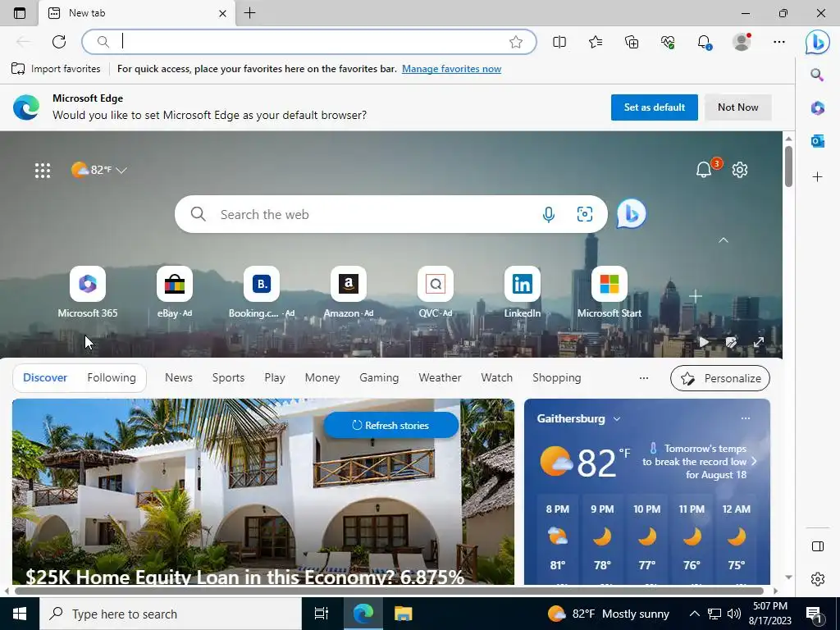Show more feed categories ellipsis
The width and height of the screenshot is (840, 630).
tap(643, 377)
